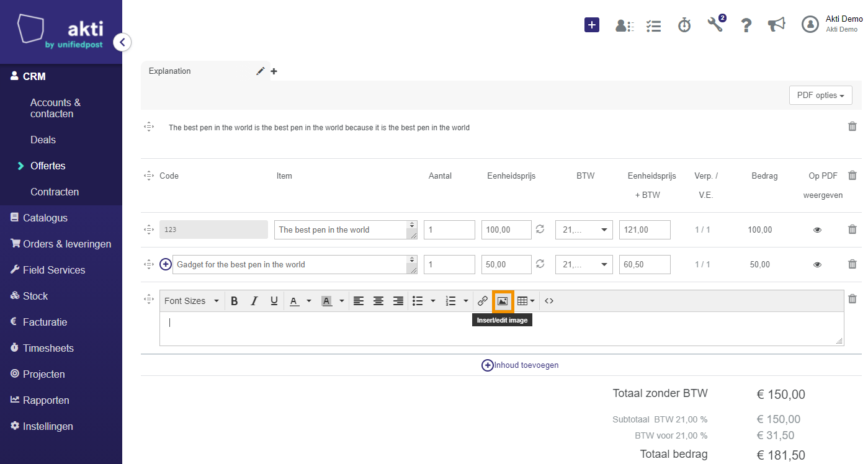Image resolution: width=868 pixels, height=464 pixels.
Task: Refresh unit price of the 100,00 row
Action: [540, 230]
